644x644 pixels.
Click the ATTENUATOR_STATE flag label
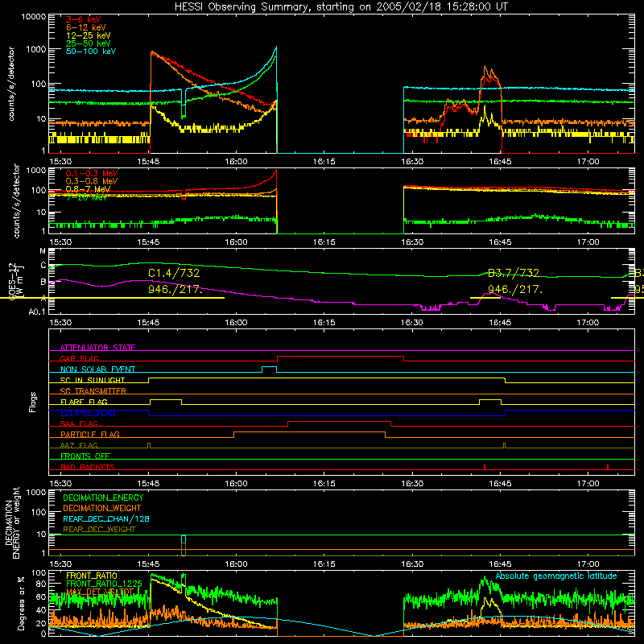click(97, 348)
